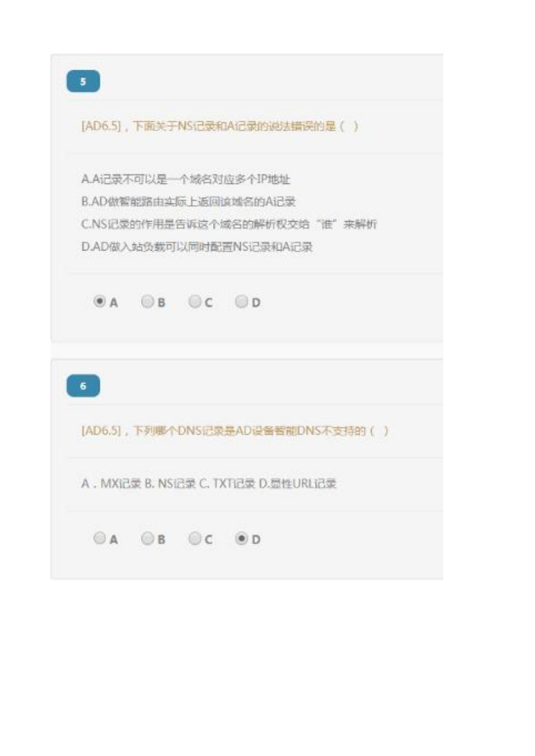Click answer text C.NS记录的作用
The image size is (535, 756).
pos(229,225)
